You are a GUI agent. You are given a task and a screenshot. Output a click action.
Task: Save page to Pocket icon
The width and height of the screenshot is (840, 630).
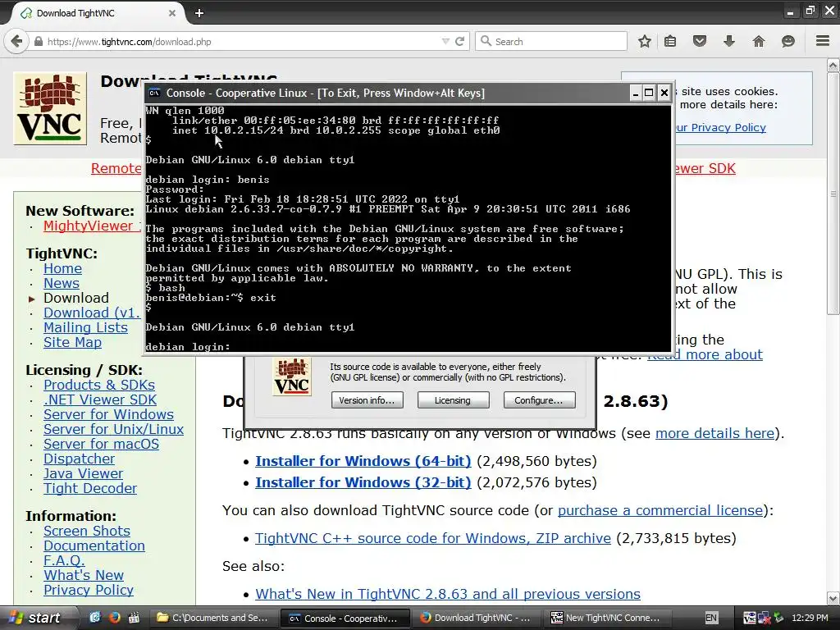coord(700,41)
